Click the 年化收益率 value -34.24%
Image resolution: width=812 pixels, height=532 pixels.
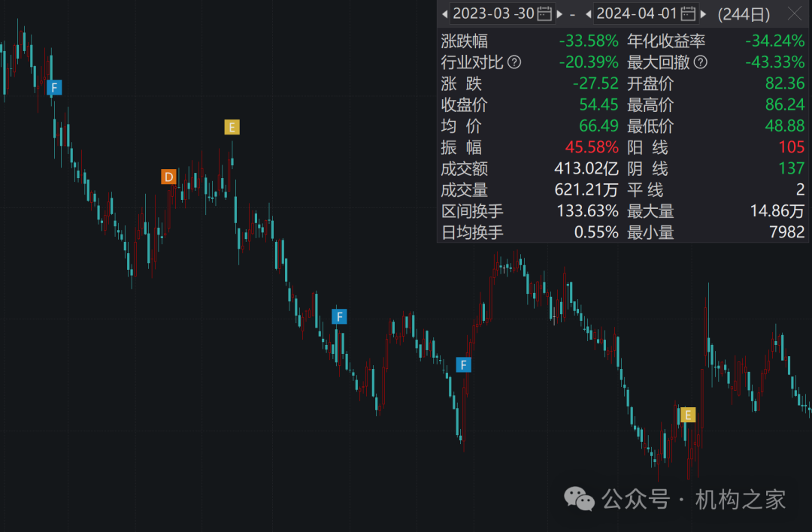(774, 41)
